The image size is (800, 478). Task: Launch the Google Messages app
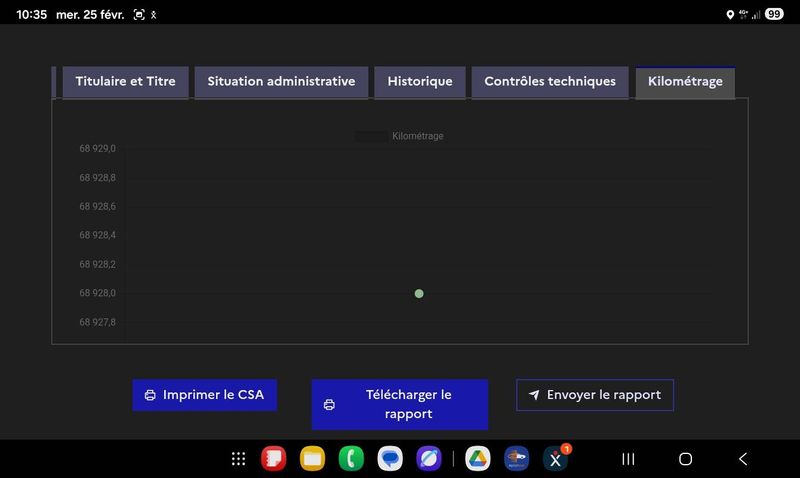point(390,459)
